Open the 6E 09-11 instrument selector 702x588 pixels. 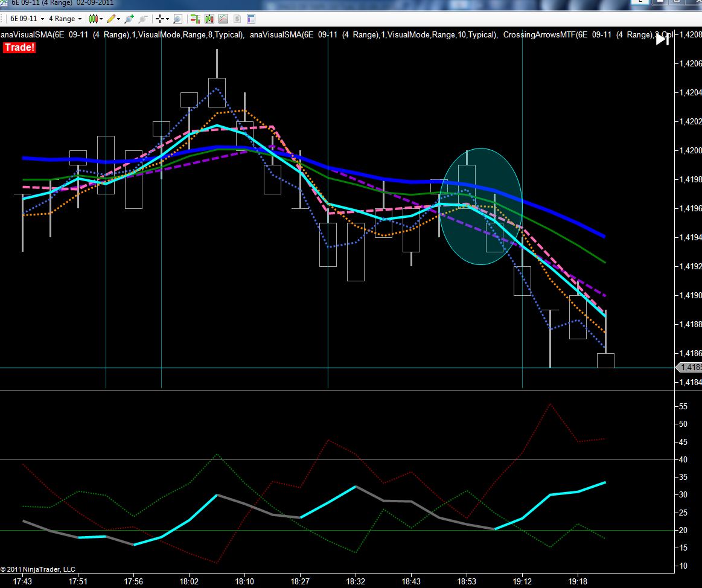point(27,19)
